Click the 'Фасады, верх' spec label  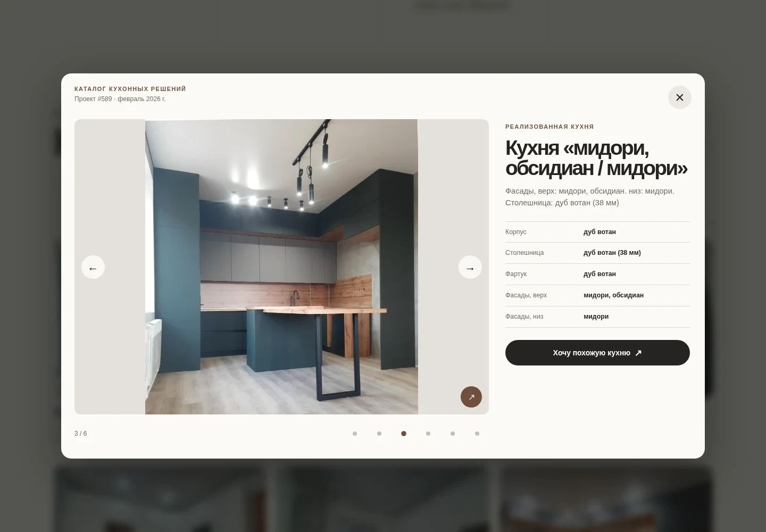tap(526, 295)
